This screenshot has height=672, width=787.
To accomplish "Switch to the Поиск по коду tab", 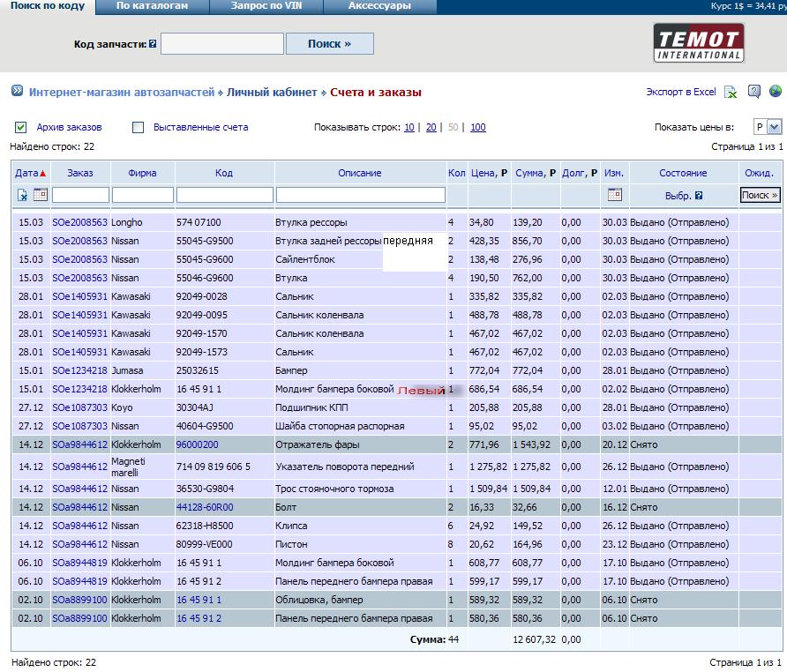I will pyautogui.click(x=48, y=6).
